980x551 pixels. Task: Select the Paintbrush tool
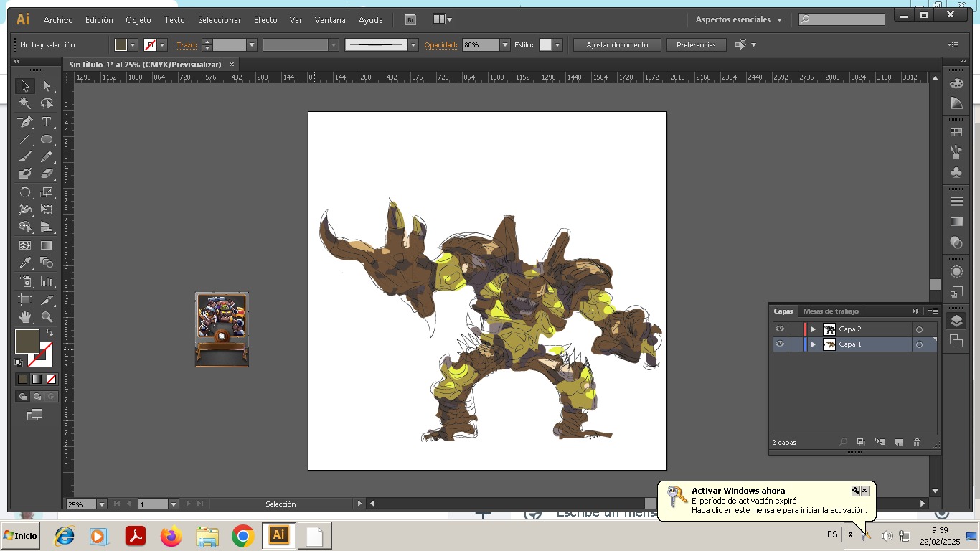coord(25,156)
